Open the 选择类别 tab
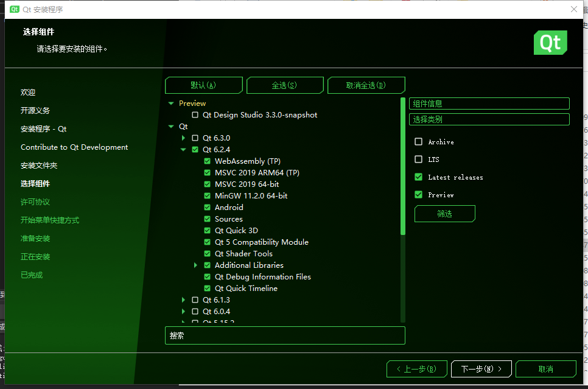The image size is (588, 389). pyautogui.click(x=489, y=119)
